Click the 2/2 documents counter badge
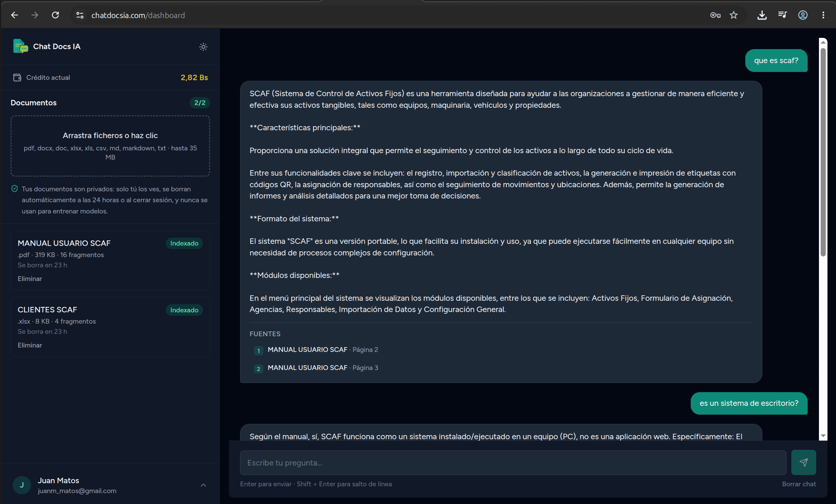 click(x=200, y=103)
